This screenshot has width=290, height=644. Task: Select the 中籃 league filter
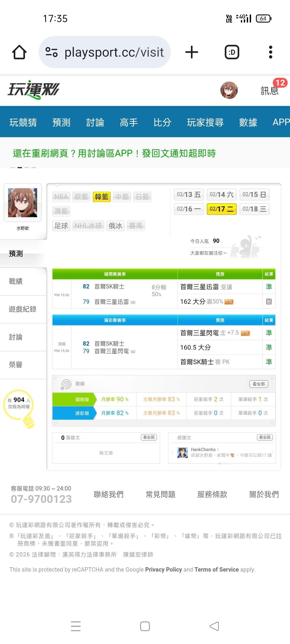[x=122, y=197]
